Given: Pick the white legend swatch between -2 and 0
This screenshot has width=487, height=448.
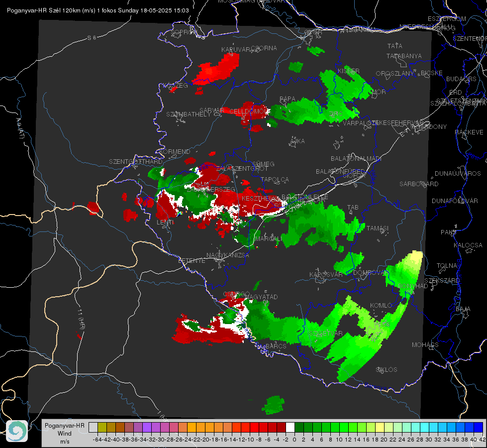Looking at the screenshot, I should click(290, 427).
